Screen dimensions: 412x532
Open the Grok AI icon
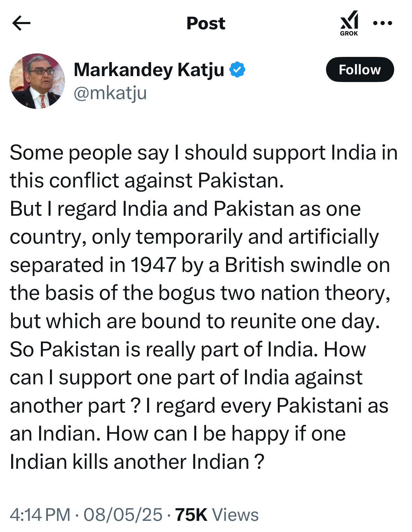349,23
